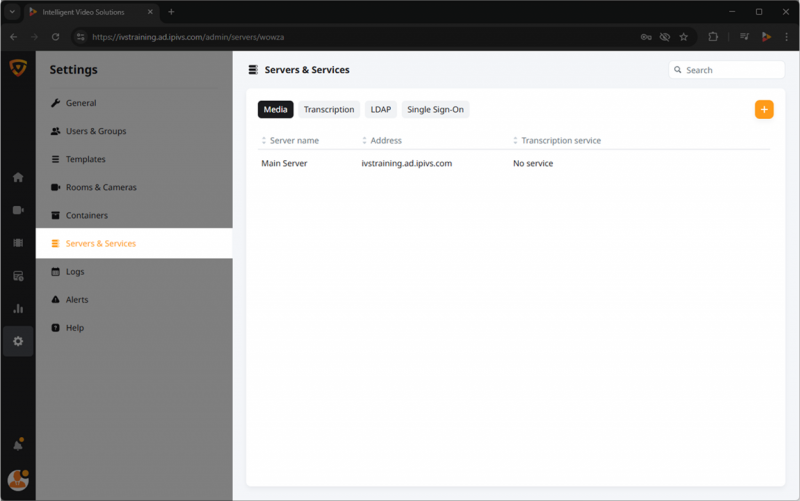Reload the page with the refresh button
This screenshot has width=800, height=501.
55,37
